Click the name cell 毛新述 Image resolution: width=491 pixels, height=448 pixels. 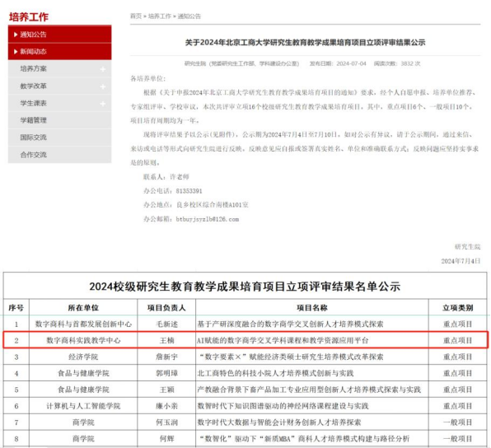click(166, 324)
